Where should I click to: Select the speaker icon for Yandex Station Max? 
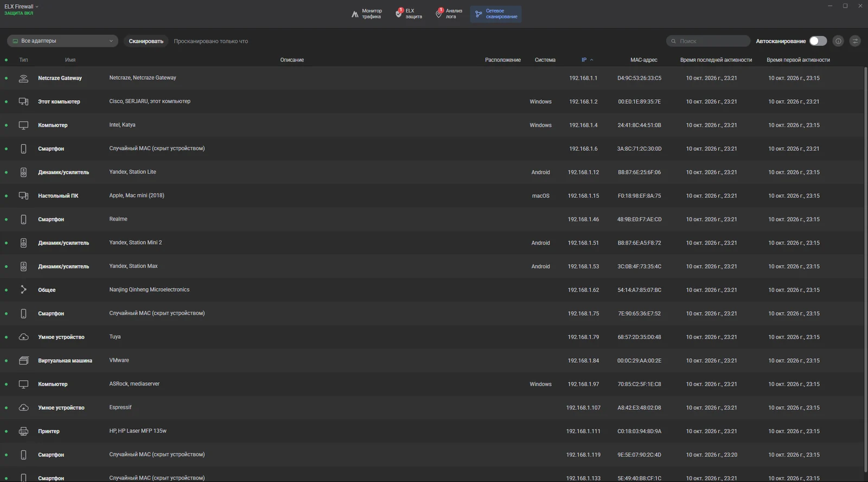23,267
